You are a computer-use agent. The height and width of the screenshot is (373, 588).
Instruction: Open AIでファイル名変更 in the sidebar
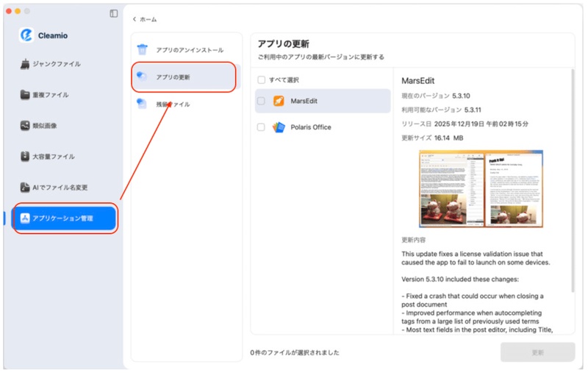click(64, 188)
